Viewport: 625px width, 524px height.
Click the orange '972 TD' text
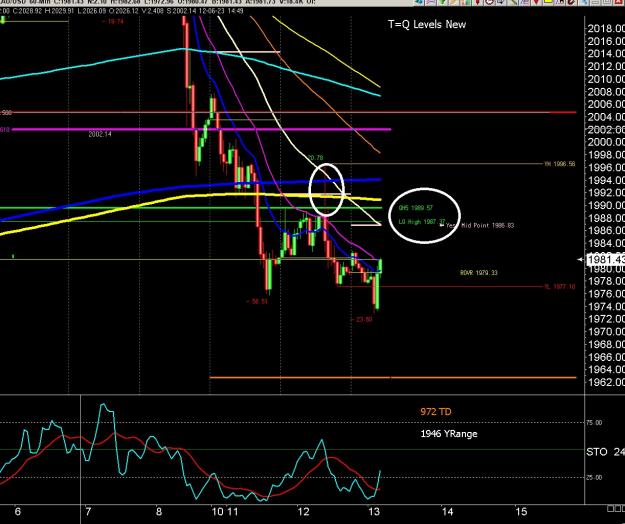pos(436,412)
